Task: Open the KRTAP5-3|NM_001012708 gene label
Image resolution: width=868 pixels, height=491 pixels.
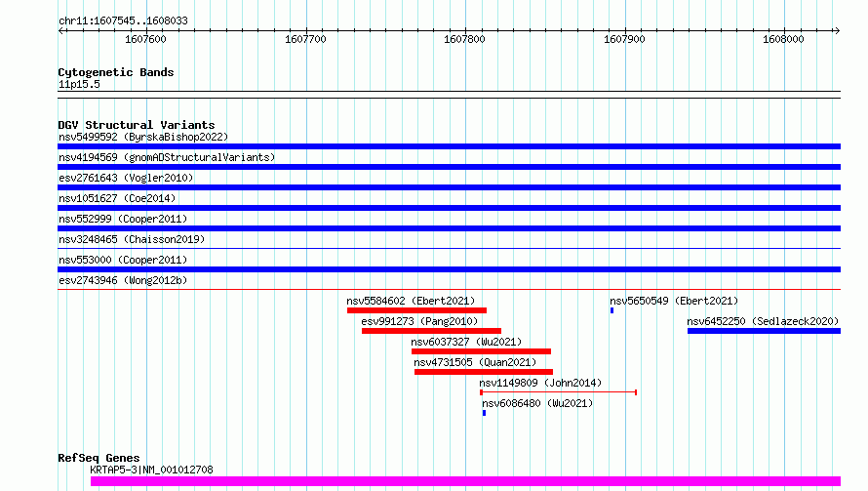Action: [x=151, y=470]
